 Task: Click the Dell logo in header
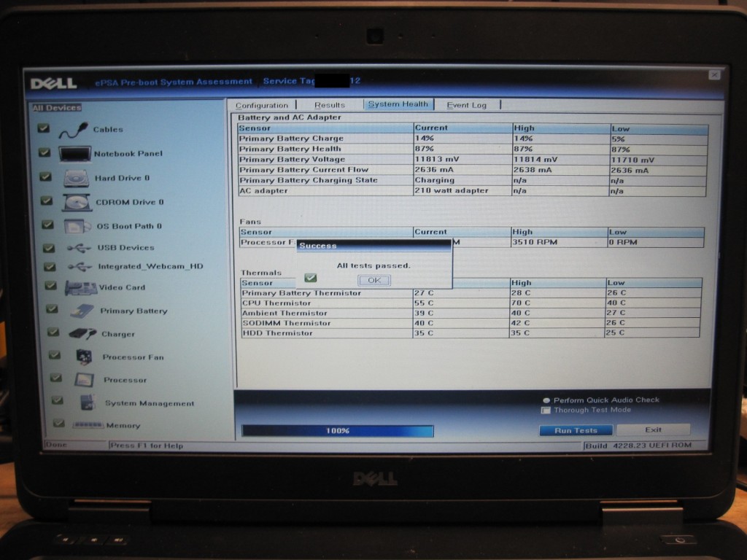tap(53, 84)
